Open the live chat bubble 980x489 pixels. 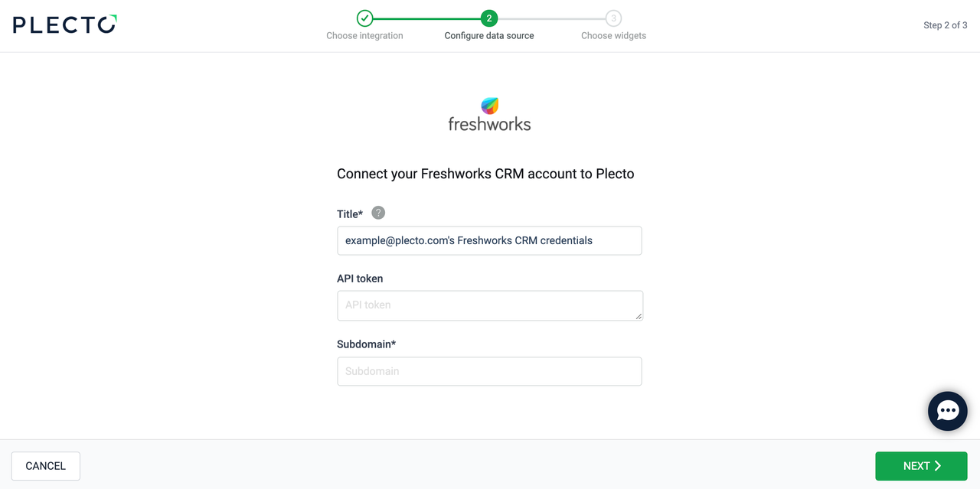pyautogui.click(x=947, y=411)
